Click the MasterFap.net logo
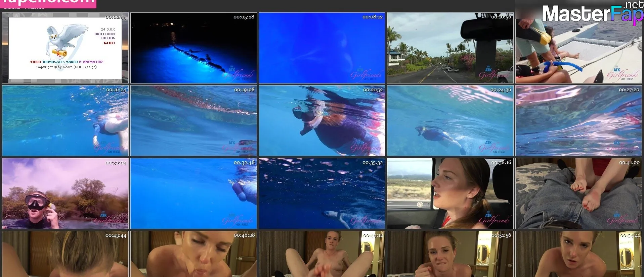The width and height of the screenshot is (644, 277). click(593, 13)
